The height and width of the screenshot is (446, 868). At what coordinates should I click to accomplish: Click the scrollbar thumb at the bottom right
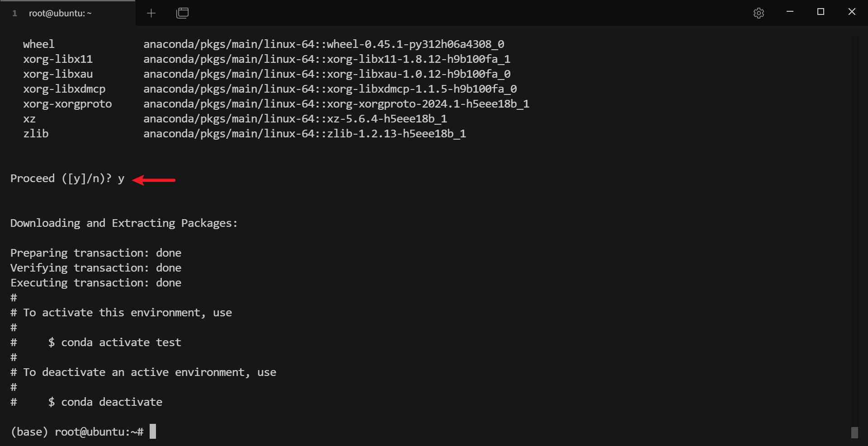coord(854,432)
